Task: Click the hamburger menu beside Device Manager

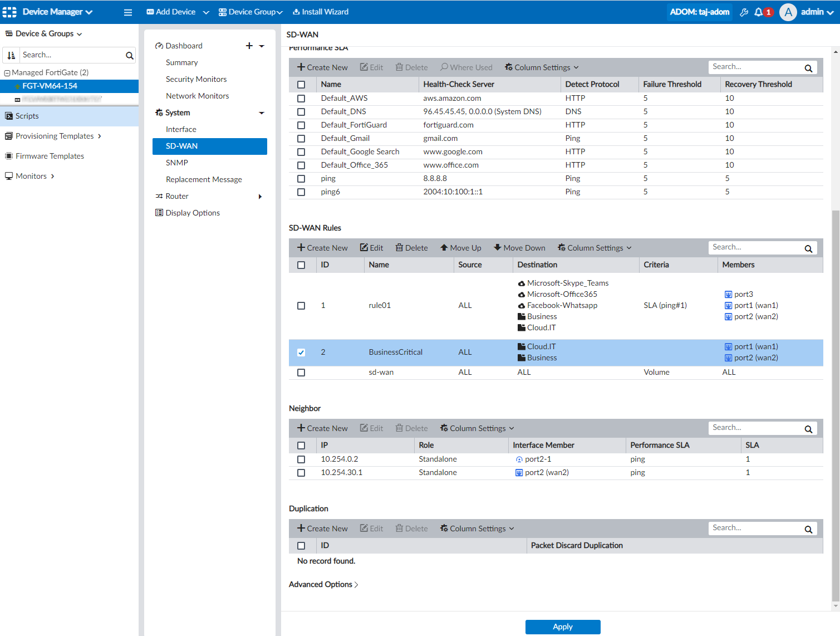Action: 127,12
